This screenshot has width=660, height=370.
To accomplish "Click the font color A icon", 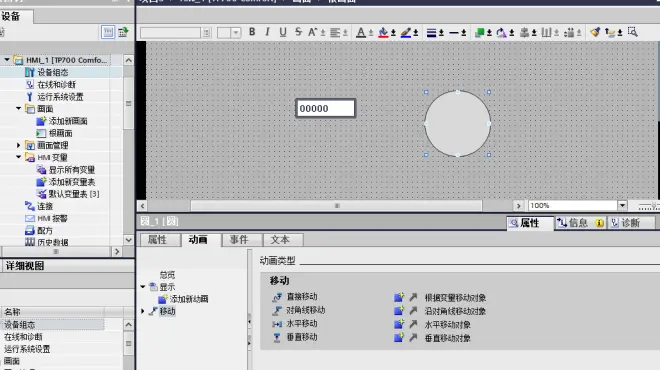I will [361, 32].
